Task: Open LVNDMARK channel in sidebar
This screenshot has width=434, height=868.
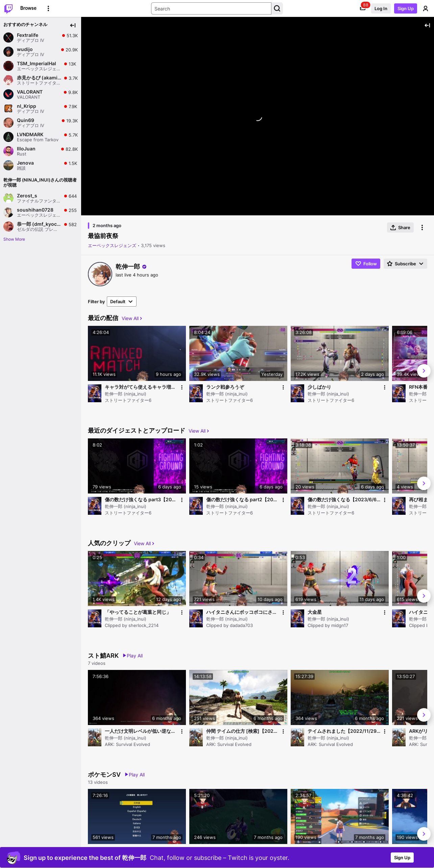Action: click(x=41, y=137)
